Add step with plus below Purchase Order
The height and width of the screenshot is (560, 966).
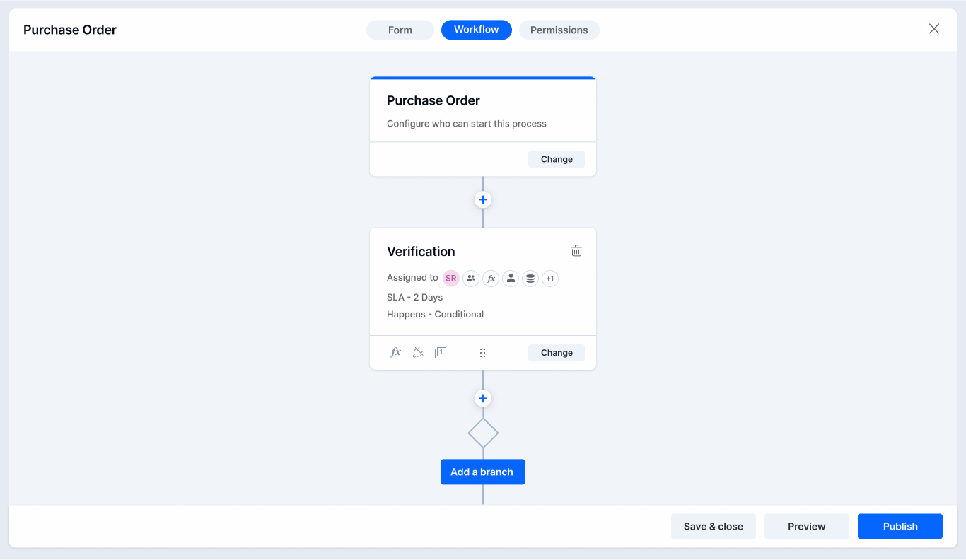483,200
